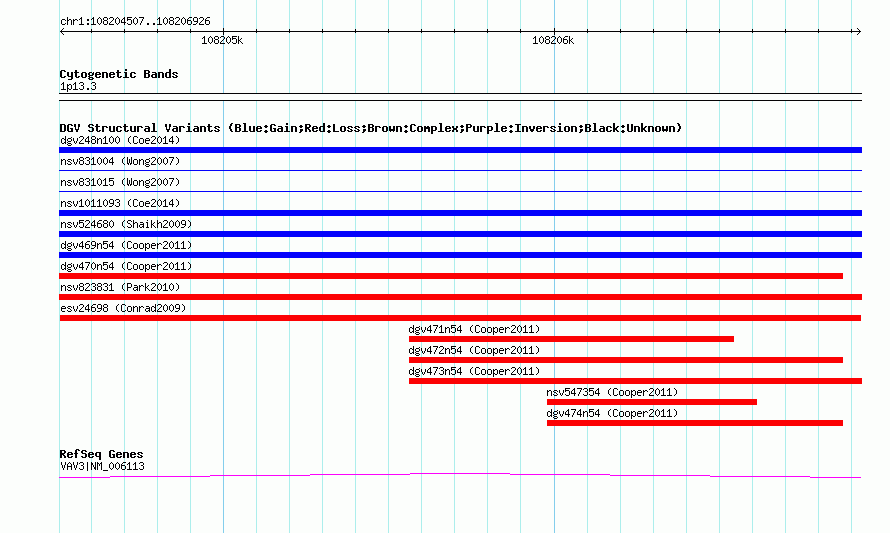
Task: Open the nsv1011093 (Coe2014) variant label
Action: click(x=120, y=203)
